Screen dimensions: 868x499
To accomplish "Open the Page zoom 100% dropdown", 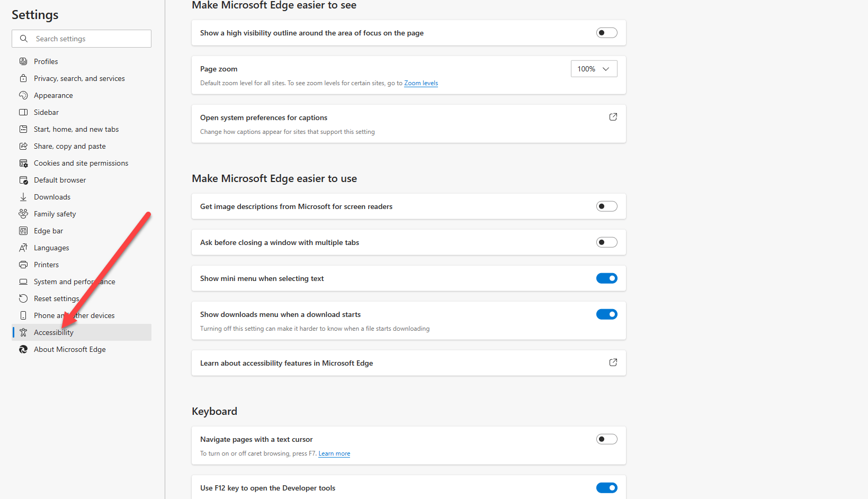I will [x=594, y=69].
